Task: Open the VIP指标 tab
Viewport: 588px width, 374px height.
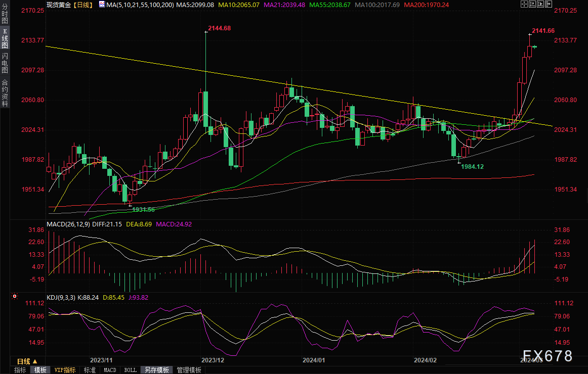Action: tap(65, 370)
